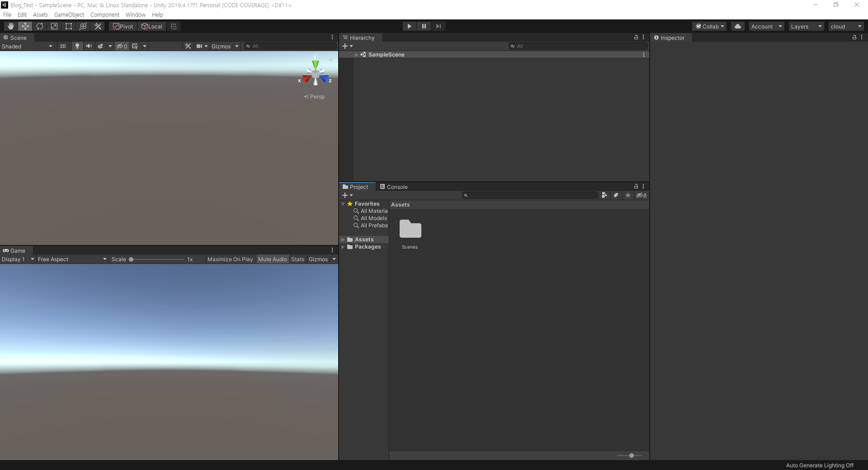Viewport: 868px width, 470px height.
Task: Open the Help menu
Action: click(157, 14)
